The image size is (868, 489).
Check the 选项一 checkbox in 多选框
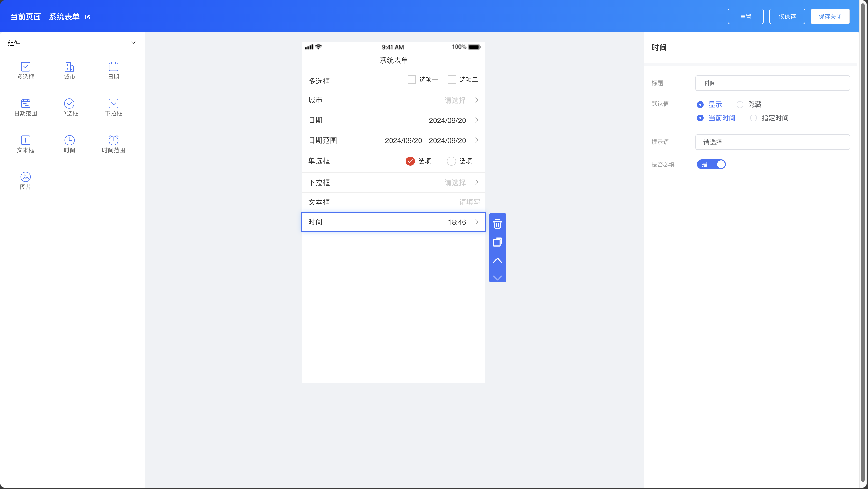pyautogui.click(x=412, y=79)
